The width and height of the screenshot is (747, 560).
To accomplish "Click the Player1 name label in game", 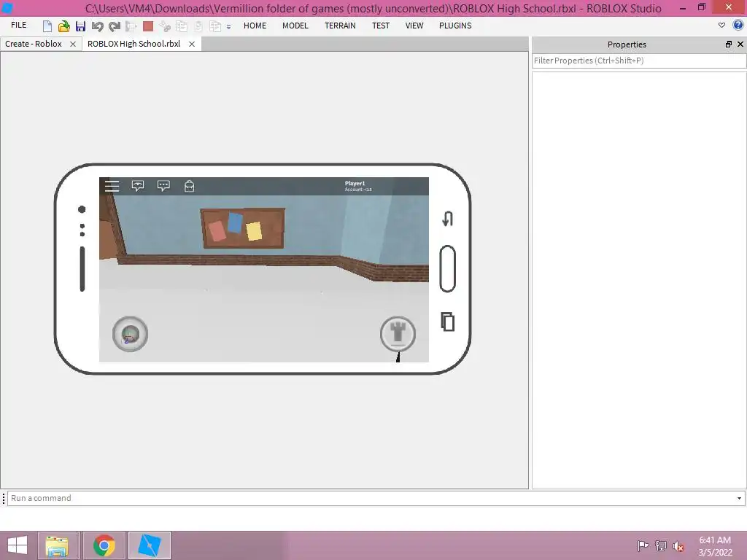I will 355,183.
